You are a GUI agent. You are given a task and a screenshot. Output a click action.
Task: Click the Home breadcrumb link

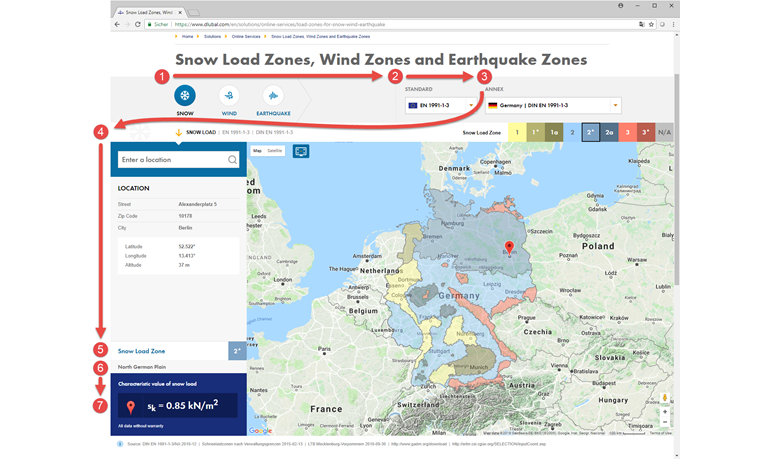[188, 36]
